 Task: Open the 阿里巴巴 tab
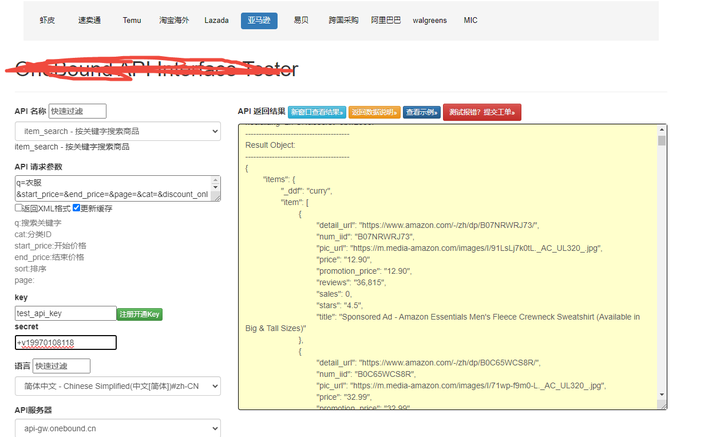click(x=386, y=20)
